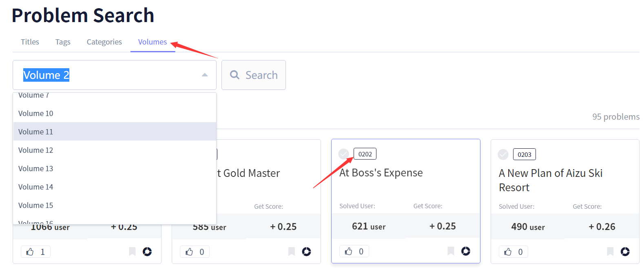Viewport: 644px width, 268px height.
Task: Toggle solved checkmark on problem 0203
Action: (503, 154)
